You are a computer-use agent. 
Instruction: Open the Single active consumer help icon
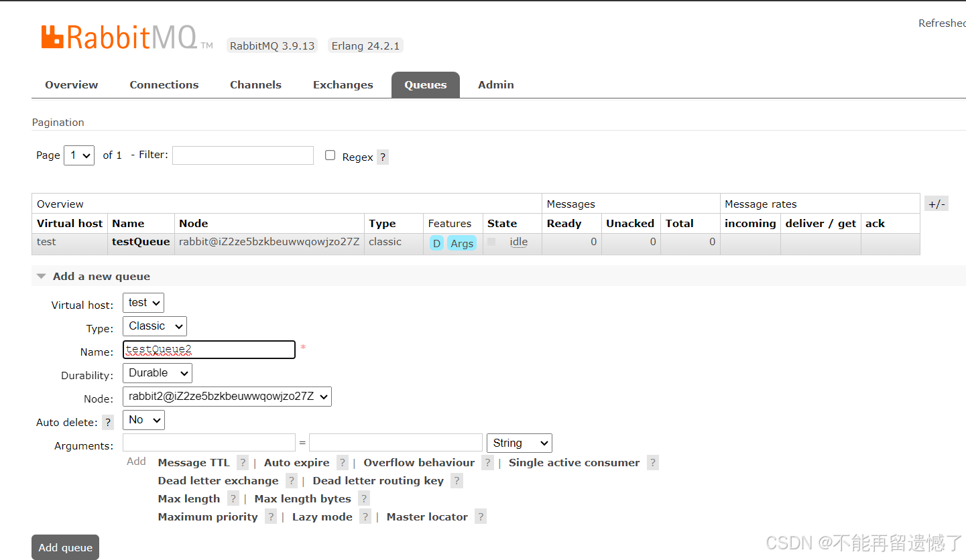coord(653,462)
